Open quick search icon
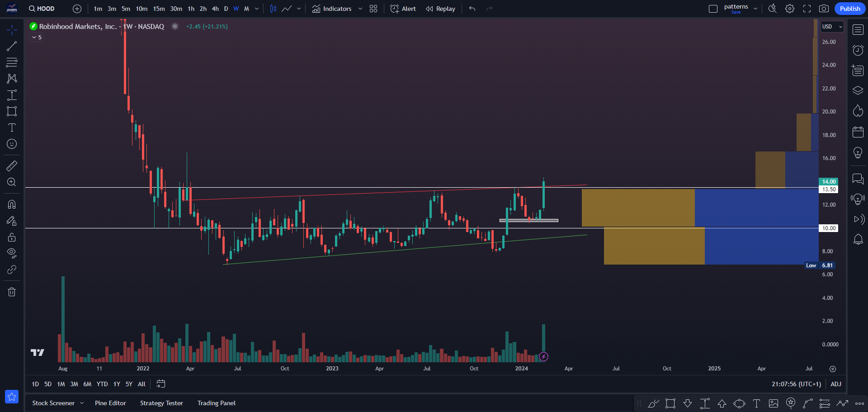868x412 pixels. 773,9
